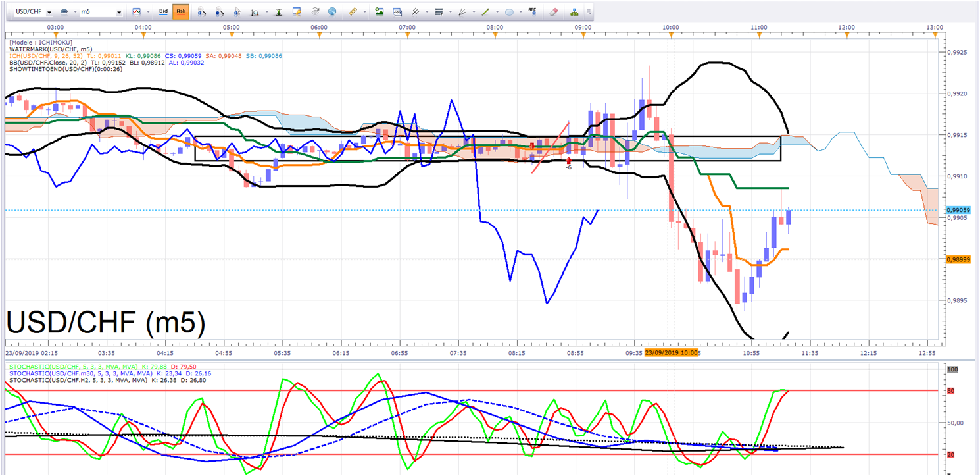Viewport: 980px width, 476px height.
Task: Click the orange marker at 13:00
Action: 935,34
